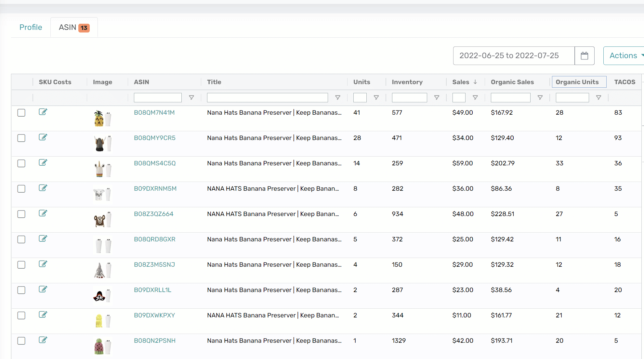644x359 pixels.
Task: Edit SKU costs for B08QRD8GXR
Action: tap(43, 238)
